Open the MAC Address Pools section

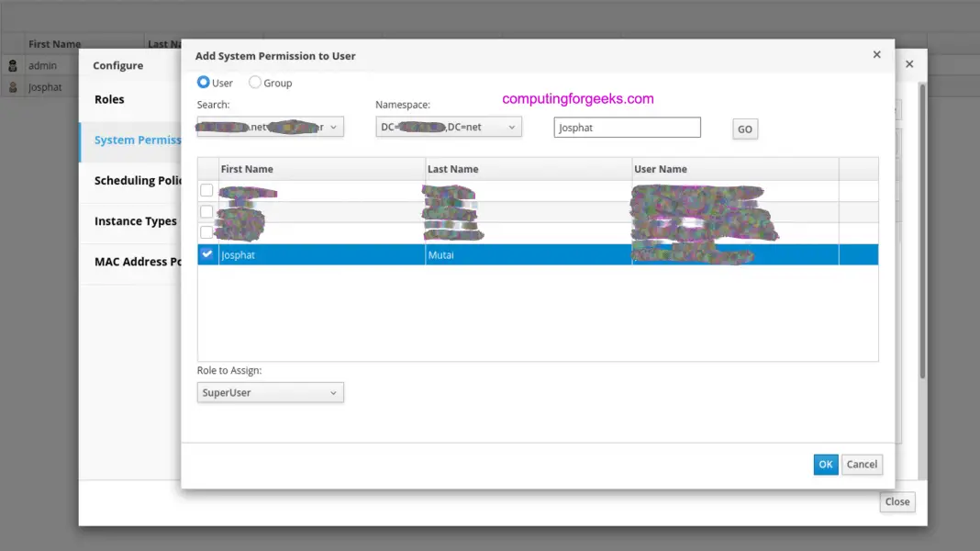[137, 261]
